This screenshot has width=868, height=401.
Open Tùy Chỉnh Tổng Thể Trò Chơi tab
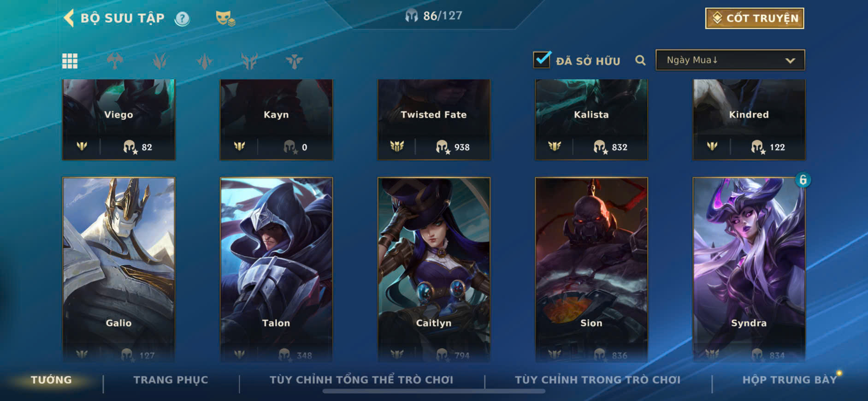point(361,380)
